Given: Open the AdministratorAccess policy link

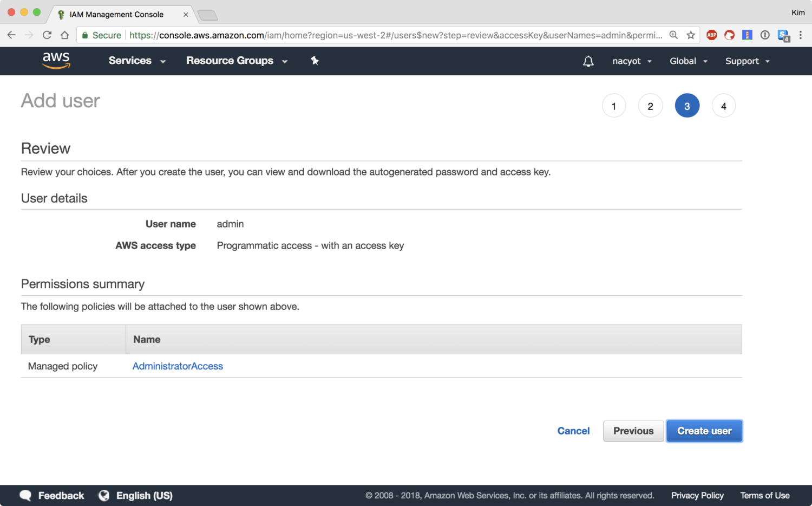Looking at the screenshot, I should [x=178, y=366].
